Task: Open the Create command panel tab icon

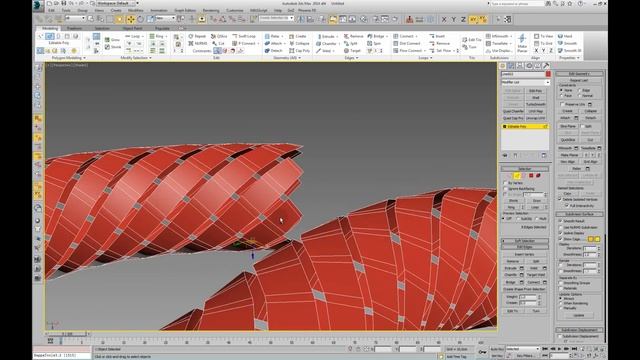Action: click(x=503, y=66)
